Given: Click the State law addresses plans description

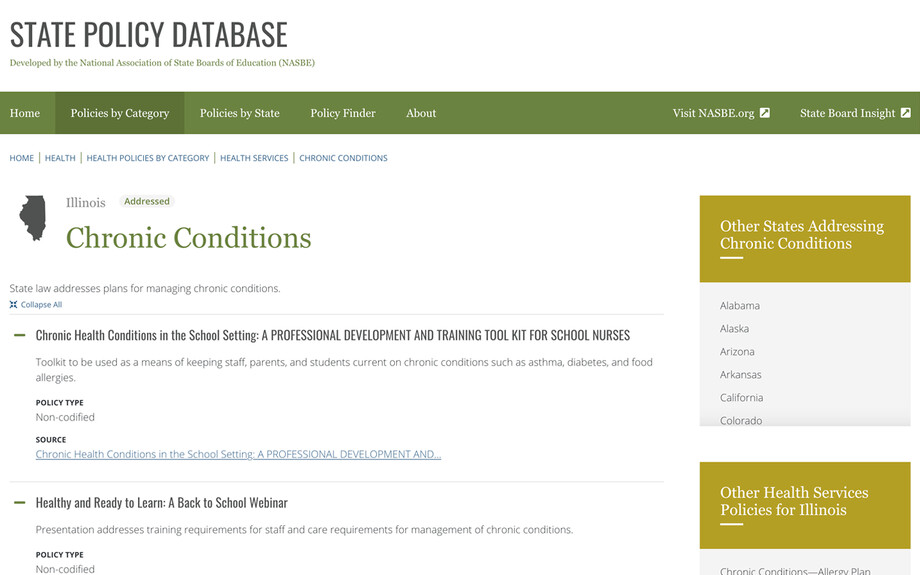Looking at the screenshot, I should 145,288.
